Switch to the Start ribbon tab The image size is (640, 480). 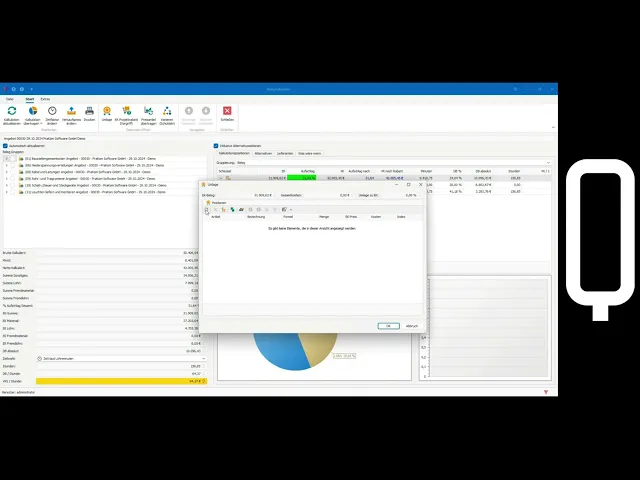(29, 99)
